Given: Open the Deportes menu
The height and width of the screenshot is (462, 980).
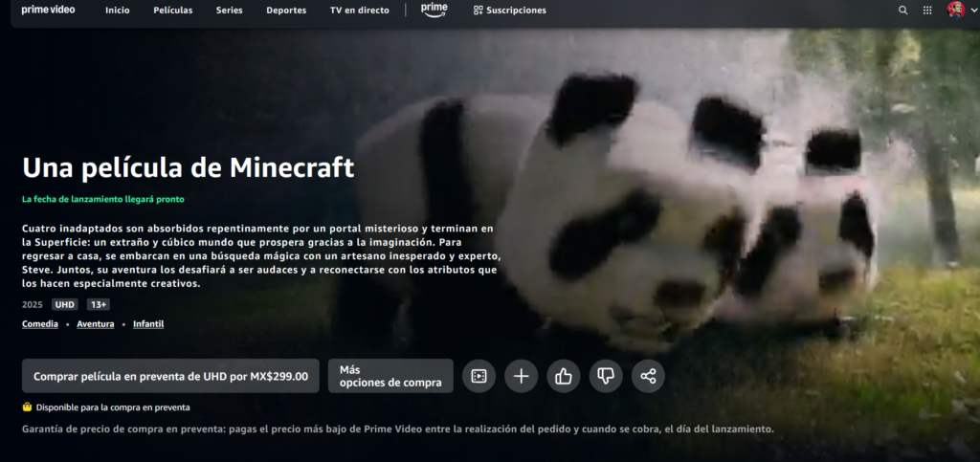Looking at the screenshot, I should 286,10.
